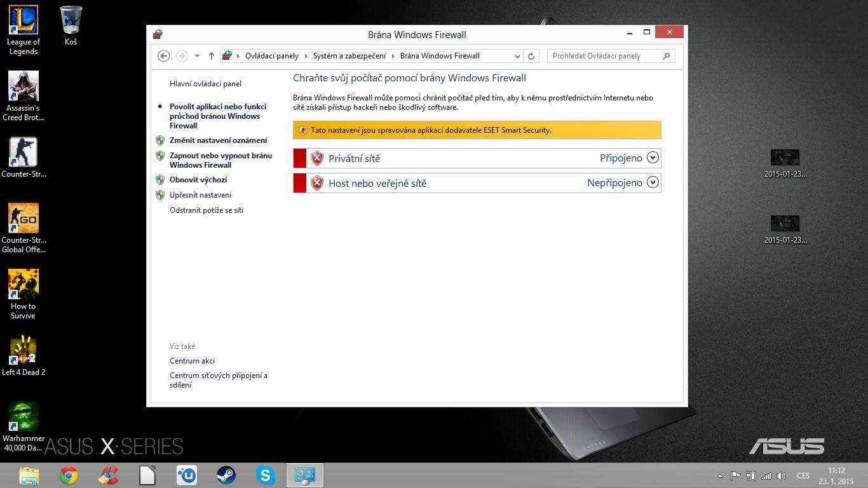The image size is (868, 488).
Task: Select Left 4 Dead 2 desktop shortcut
Action: tap(24, 356)
